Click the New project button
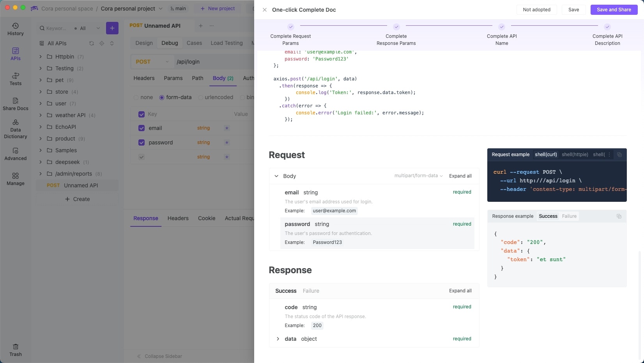The height and width of the screenshot is (363, 644). (218, 9)
